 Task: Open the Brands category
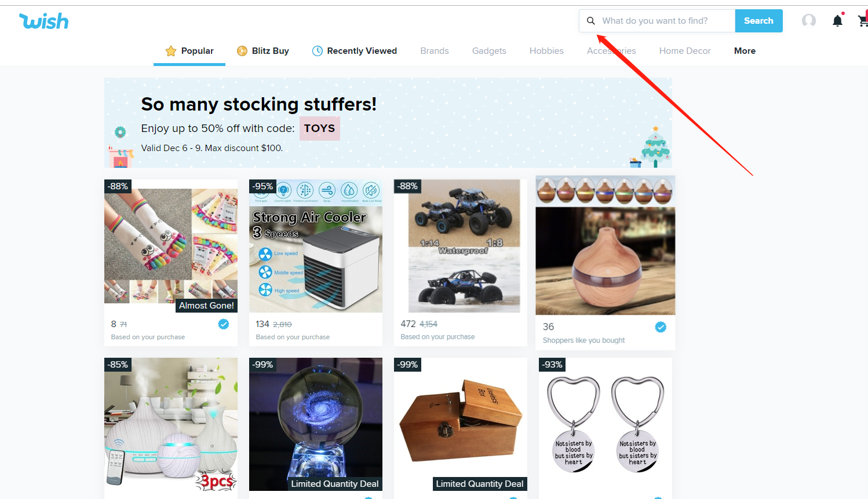(435, 51)
